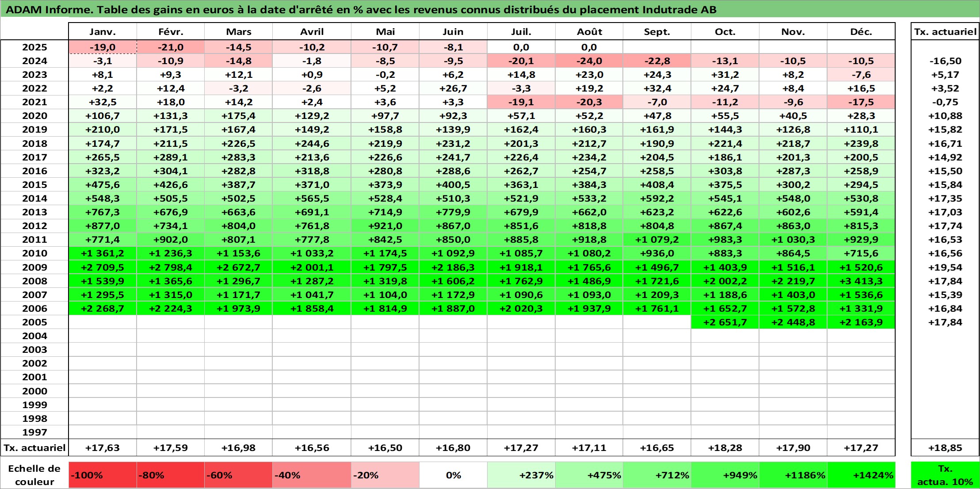Click actuarial rate -16,50 for 2024
Screen dimensions: 980x489
pyautogui.click(x=945, y=61)
